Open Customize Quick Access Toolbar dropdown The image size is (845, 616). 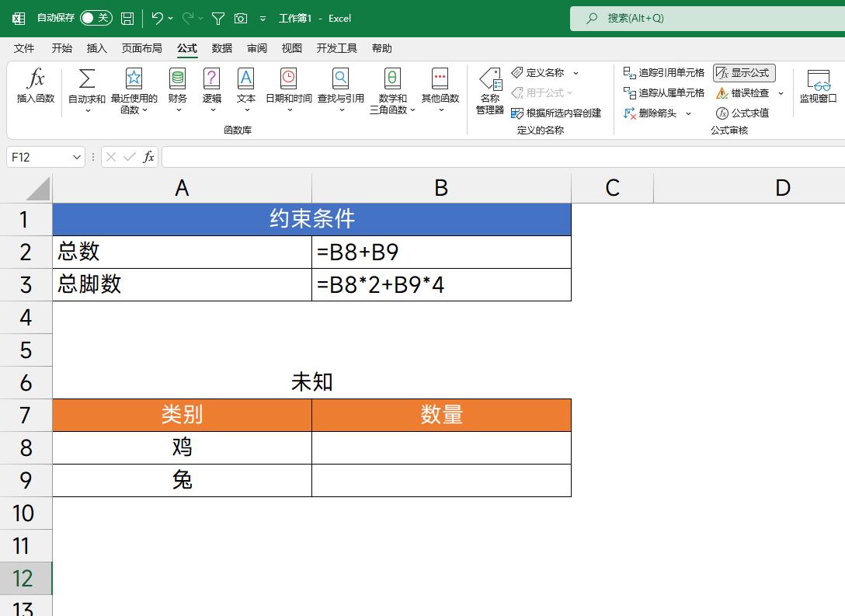pos(263,19)
